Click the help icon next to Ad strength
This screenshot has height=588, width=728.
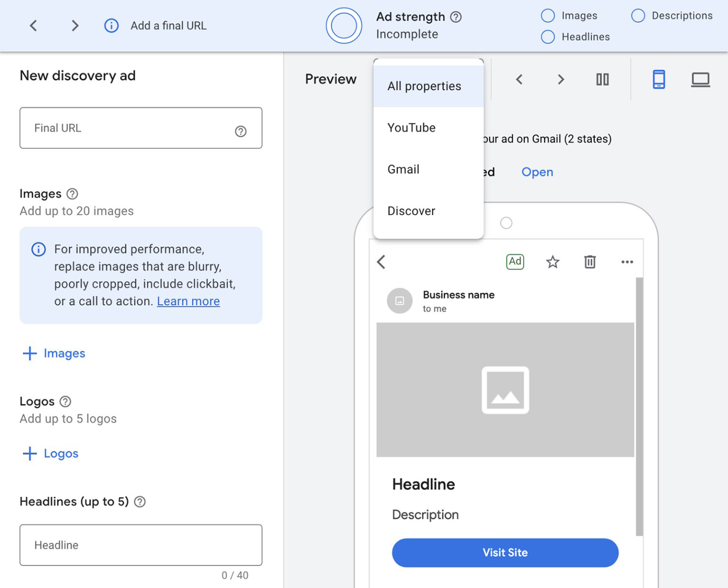[456, 17]
